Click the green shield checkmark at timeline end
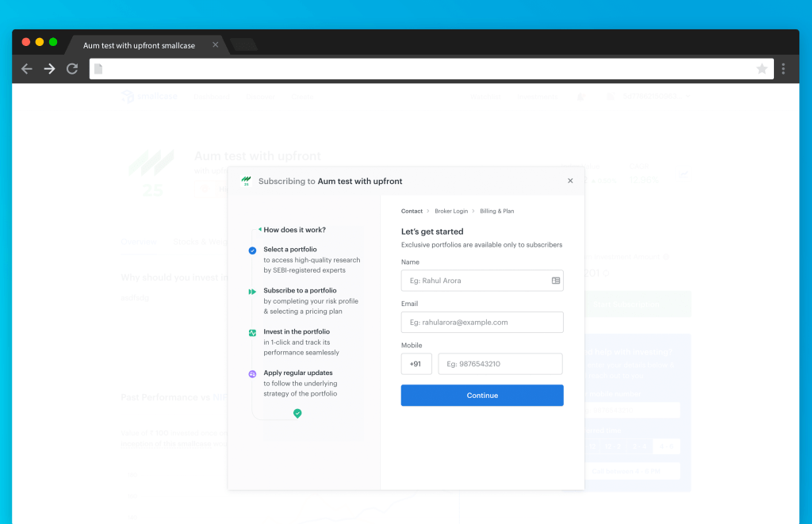 click(297, 413)
